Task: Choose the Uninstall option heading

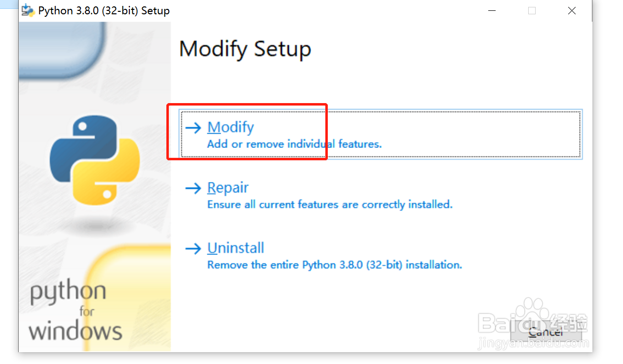Action: coord(235,248)
